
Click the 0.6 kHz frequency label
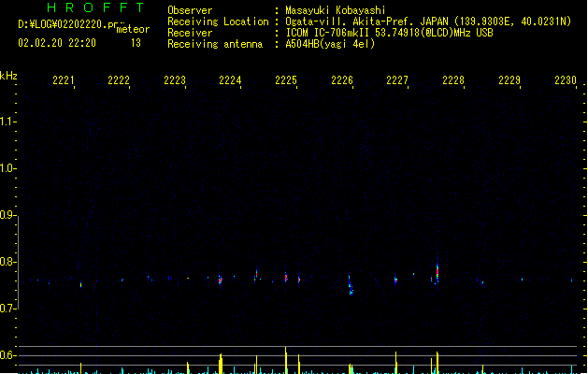coord(7,355)
